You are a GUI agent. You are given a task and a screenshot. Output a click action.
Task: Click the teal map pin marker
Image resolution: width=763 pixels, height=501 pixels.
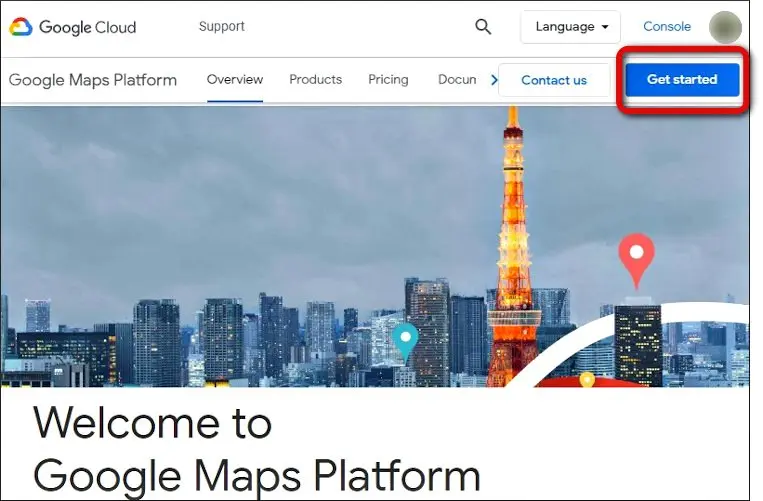(405, 341)
